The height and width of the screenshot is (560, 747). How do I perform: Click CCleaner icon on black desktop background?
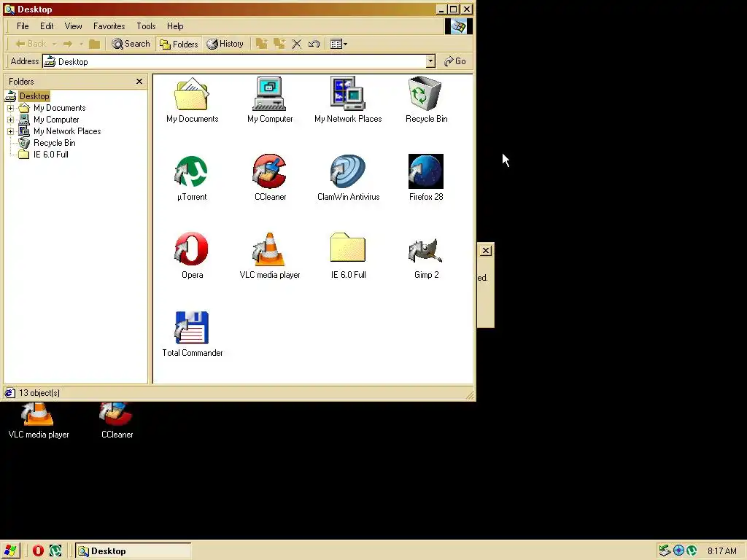coord(117,421)
